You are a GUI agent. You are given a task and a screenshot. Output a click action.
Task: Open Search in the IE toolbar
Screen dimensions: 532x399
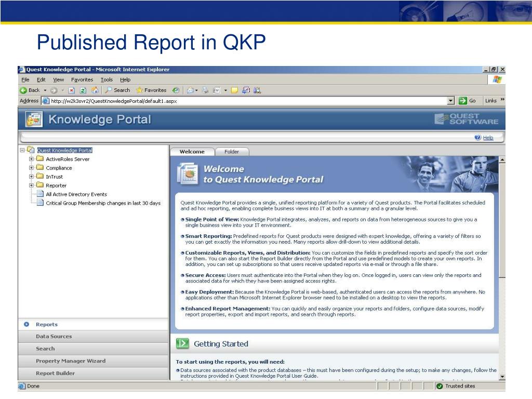coord(118,90)
